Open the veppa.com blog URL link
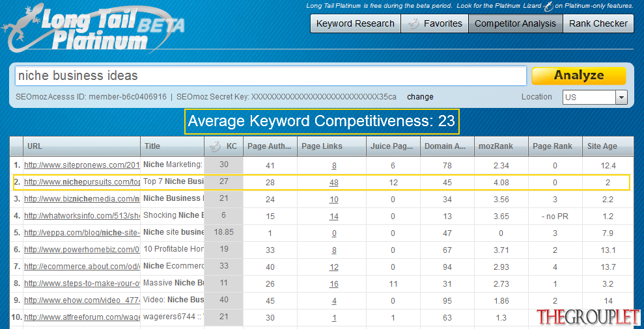 point(82,233)
